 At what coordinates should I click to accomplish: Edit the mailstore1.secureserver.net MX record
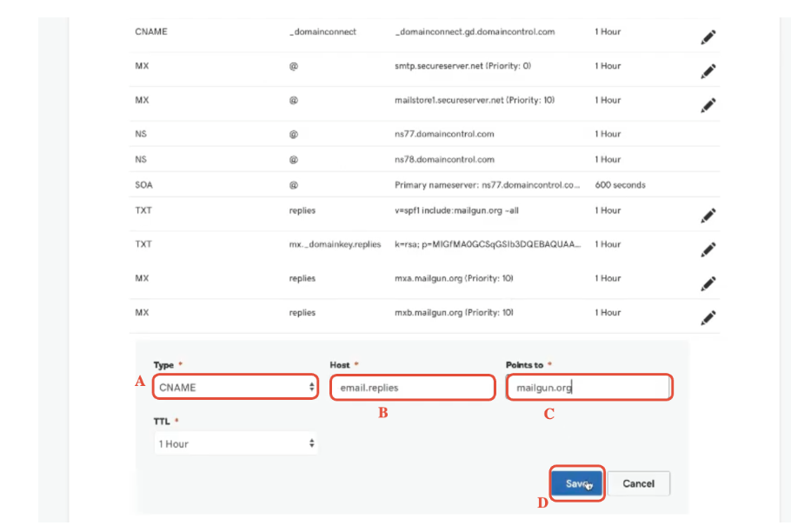pyautogui.click(x=708, y=105)
